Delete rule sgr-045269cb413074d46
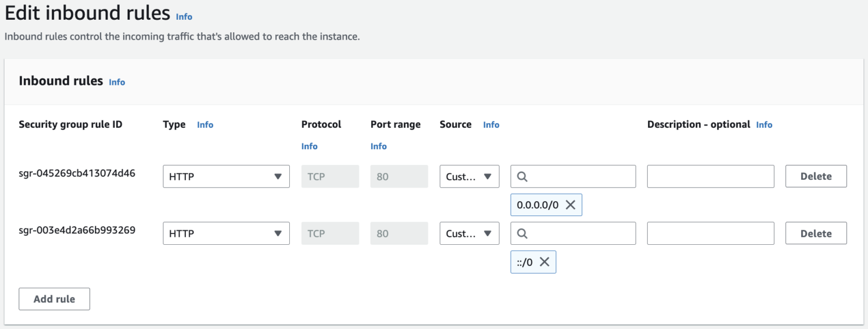 (x=815, y=176)
